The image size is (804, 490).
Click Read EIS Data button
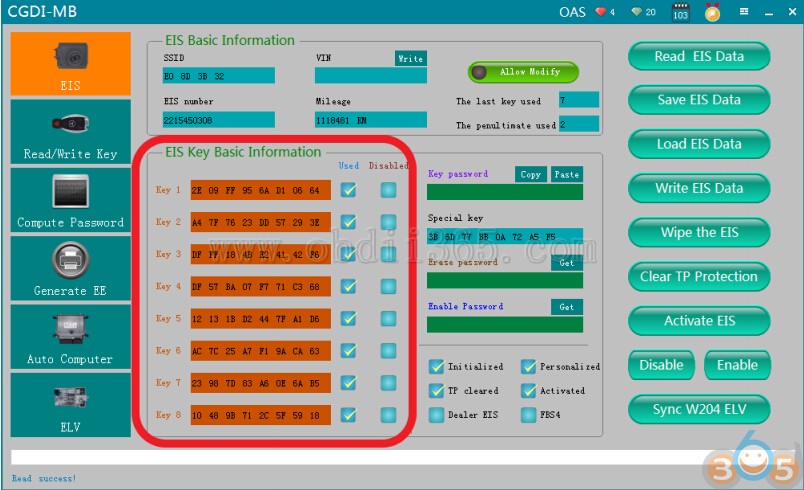pyautogui.click(x=699, y=56)
